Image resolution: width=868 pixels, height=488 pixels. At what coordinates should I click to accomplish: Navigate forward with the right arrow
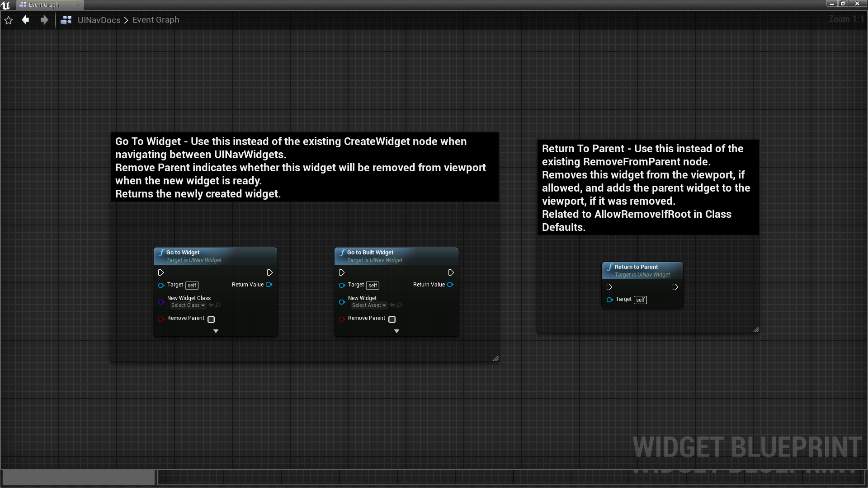point(44,20)
